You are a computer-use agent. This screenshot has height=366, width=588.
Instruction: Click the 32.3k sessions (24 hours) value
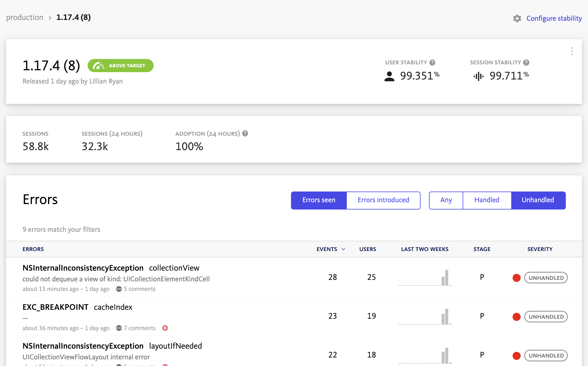coord(95,147)
